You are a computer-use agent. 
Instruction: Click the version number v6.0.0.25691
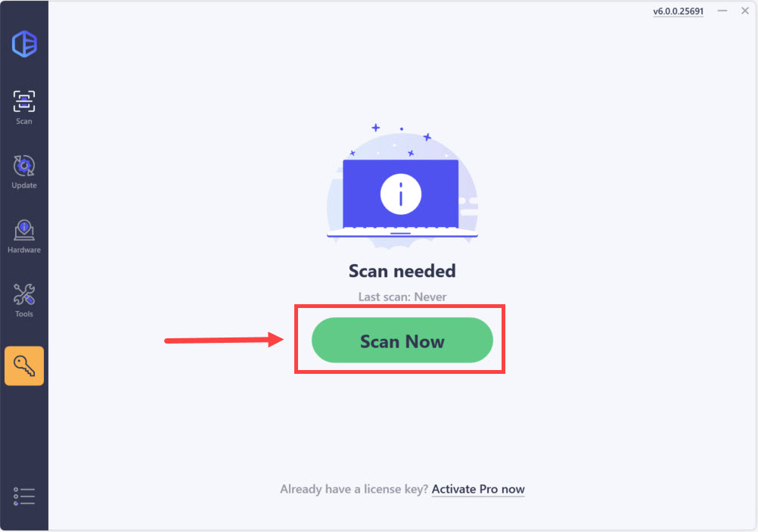[679, 11]
